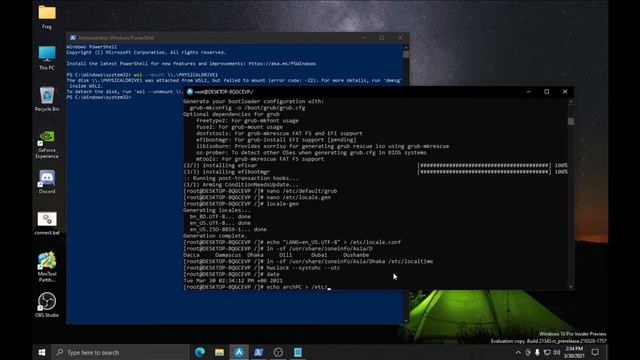Minimize the Administrator PowerShell window
640x360 pixels.
coord(364,38)
